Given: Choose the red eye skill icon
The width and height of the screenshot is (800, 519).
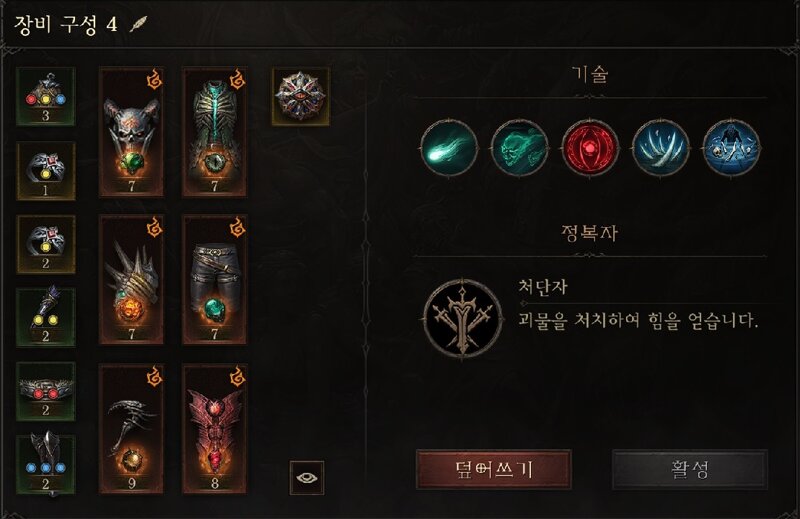Looking at the screenshot, I should coord(590,149).
